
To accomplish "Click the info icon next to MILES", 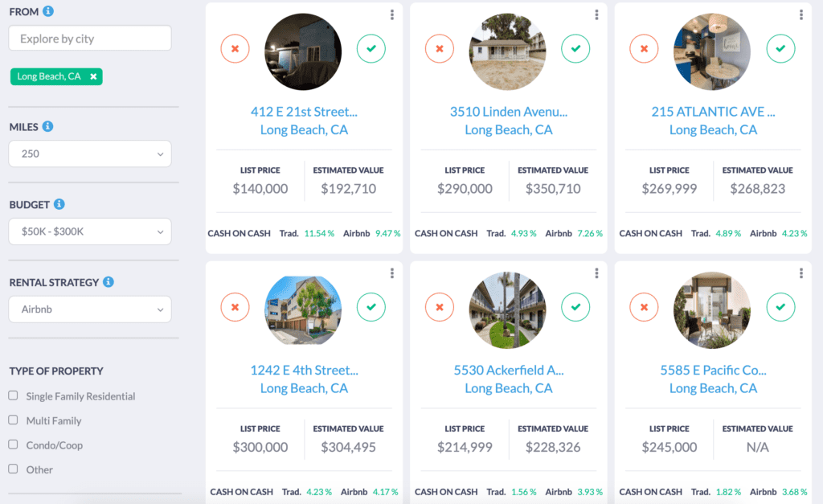I will 48,126.
